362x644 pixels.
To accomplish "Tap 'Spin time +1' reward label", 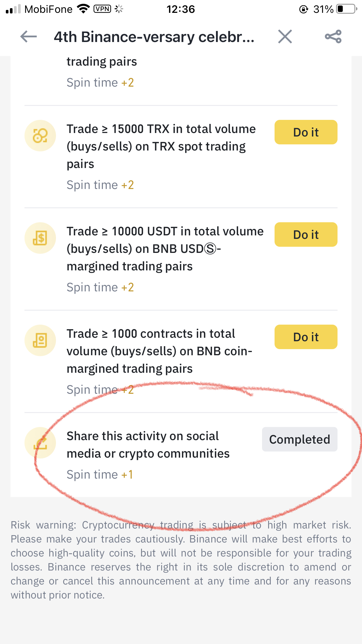I will pyautogui.click(x=100, y=475).
